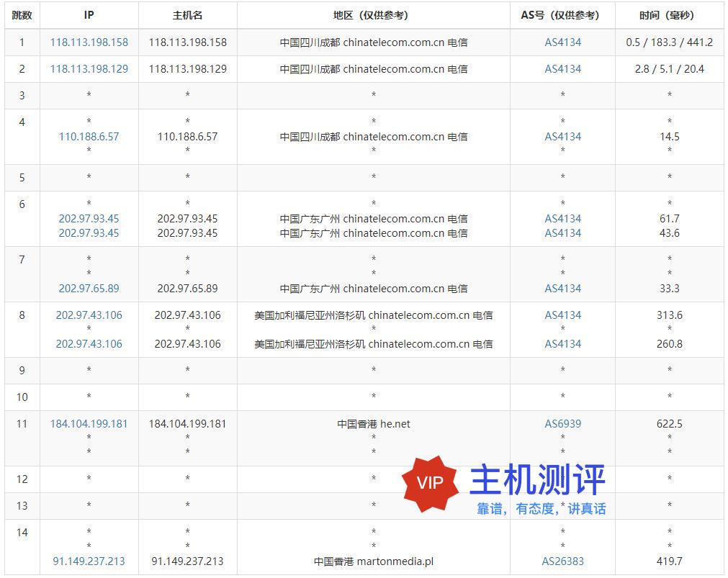Select hostname 110.188.6.57 in 主机名 column
Screen dimensions: 728x578
click(187, 137)
